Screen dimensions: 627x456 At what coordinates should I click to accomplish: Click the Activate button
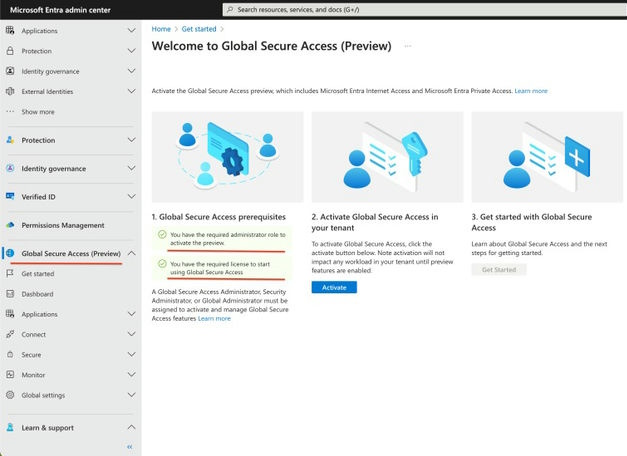tap(334, 287)
